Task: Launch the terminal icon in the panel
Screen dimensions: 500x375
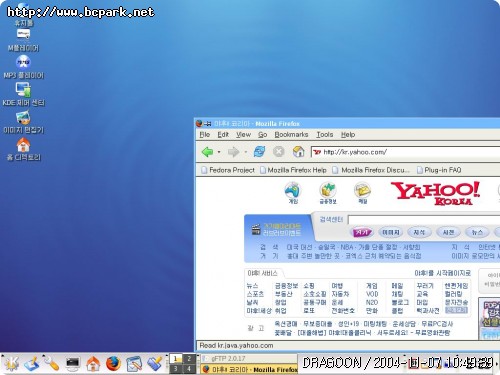Action: coord(72,363)
